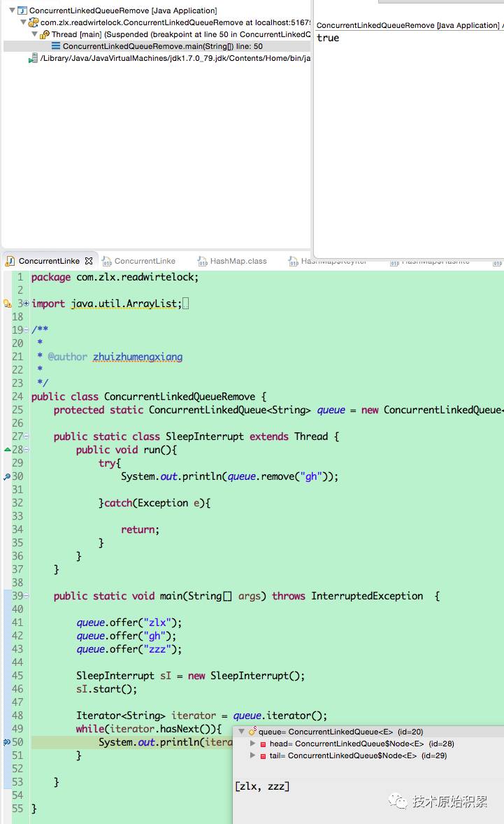Click the true output in the console
Screen dimensions: 504x824
(x=328, y=38)
